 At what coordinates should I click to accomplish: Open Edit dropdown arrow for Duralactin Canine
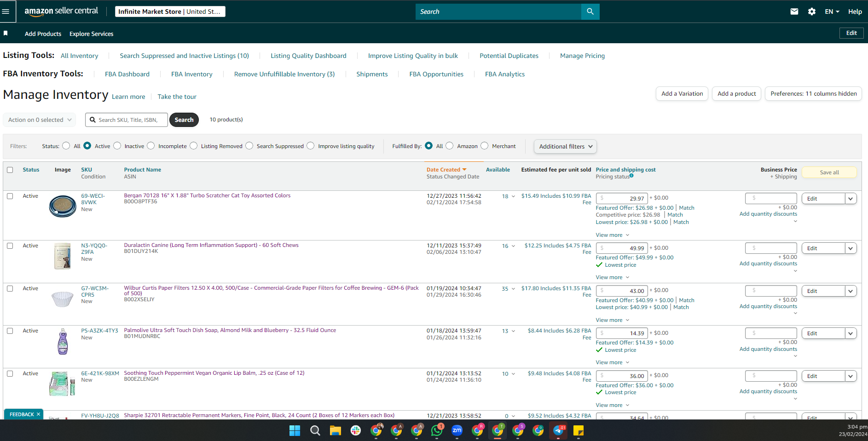pyautogui.click(x=851, y=248)
